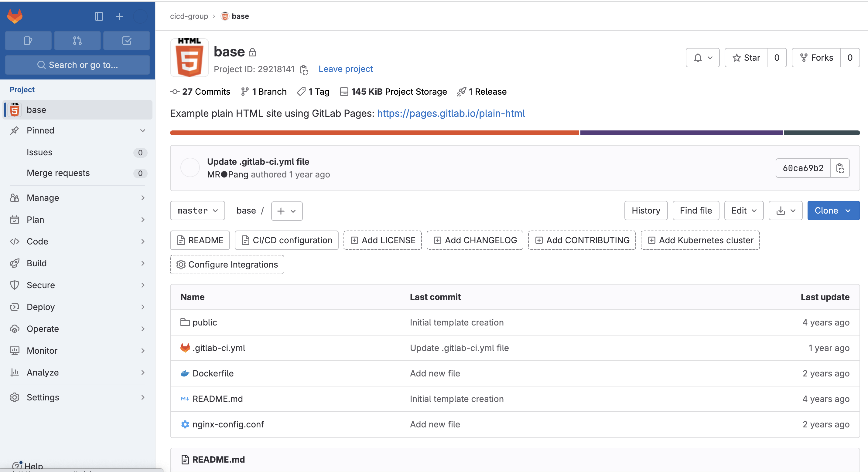This screenshot has width=868, height=472.
Task: Click the Search or go to field
Action: click(77, 65)
